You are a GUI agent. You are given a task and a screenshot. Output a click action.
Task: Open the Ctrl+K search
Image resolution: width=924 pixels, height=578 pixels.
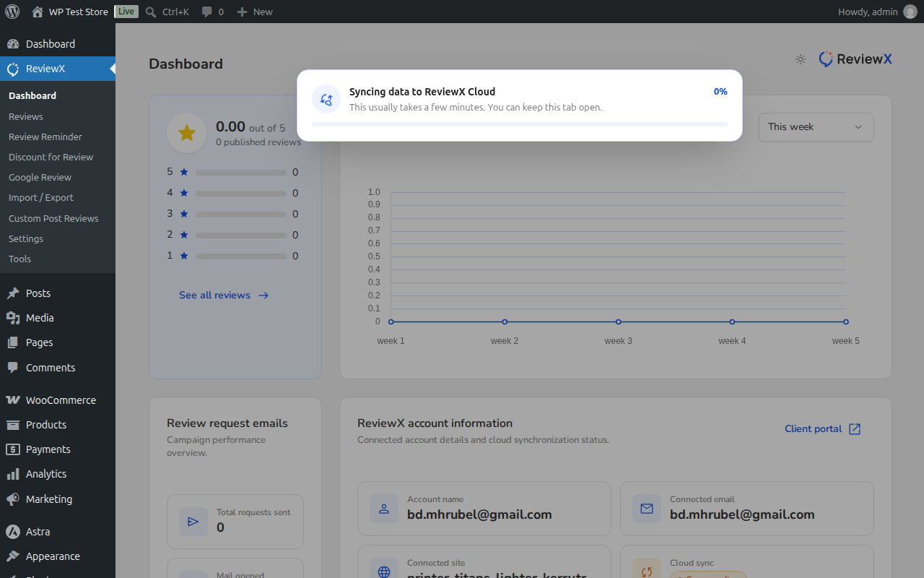167,12
